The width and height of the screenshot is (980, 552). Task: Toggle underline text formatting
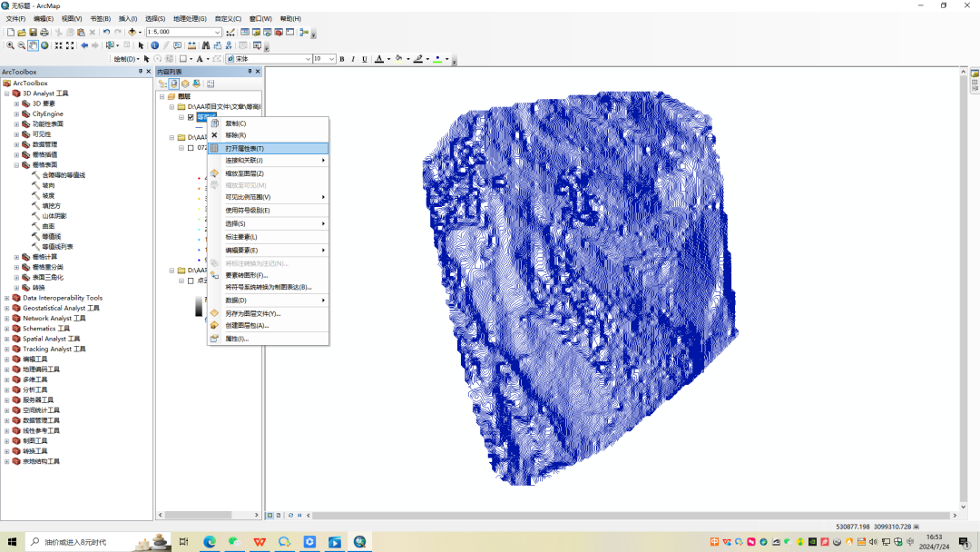pyautogui.click(x=365, y=59)
